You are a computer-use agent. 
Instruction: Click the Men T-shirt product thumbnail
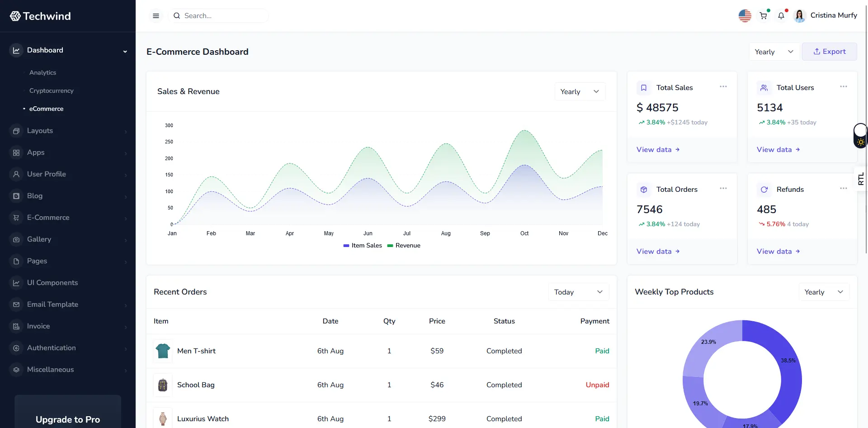click(163, 351)
